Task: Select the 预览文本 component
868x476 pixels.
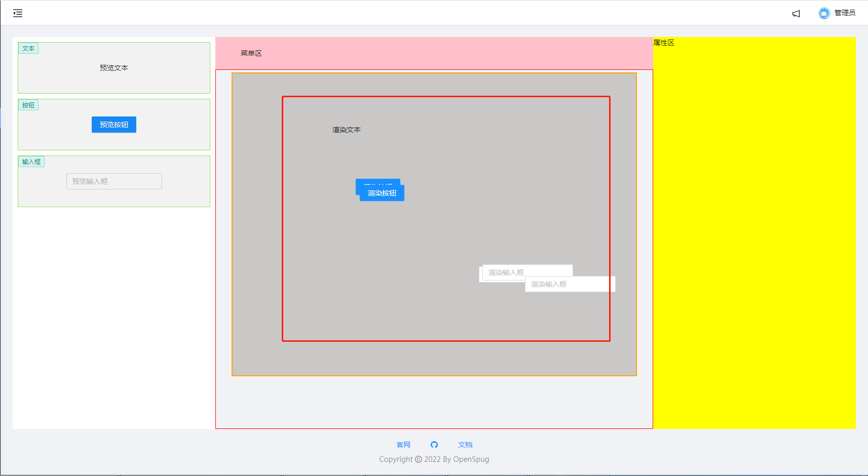Action: pyautogui.click(x=114, y=68)
